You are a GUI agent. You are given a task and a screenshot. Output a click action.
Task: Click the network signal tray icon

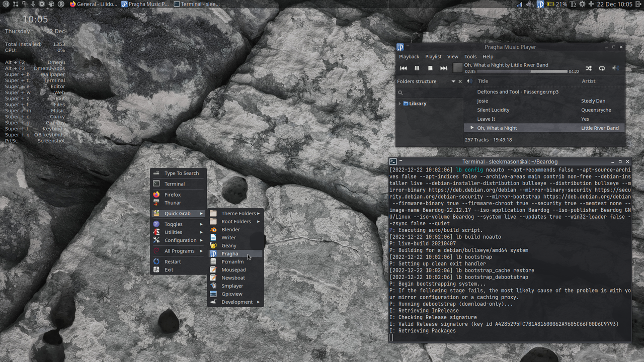click(x=520, y=4)
